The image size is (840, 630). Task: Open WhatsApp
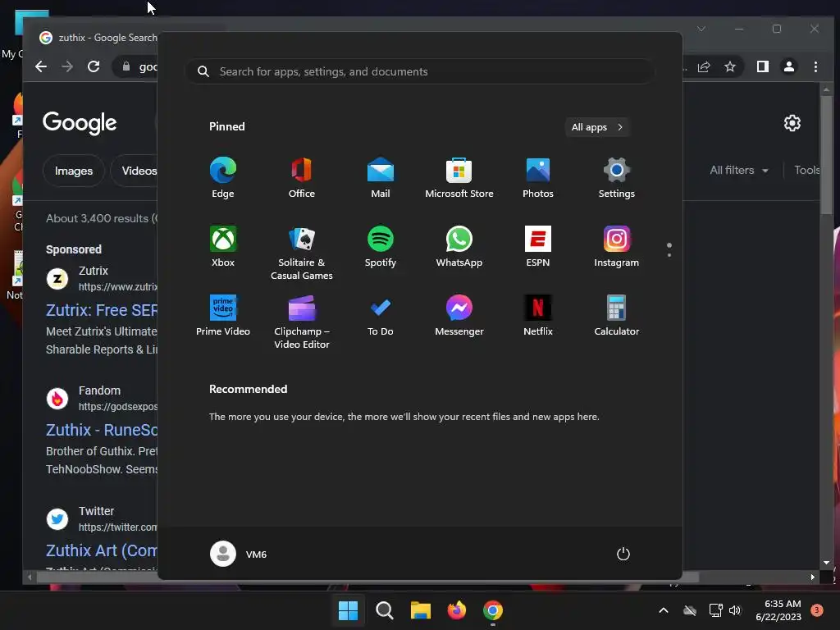[459, 247]
